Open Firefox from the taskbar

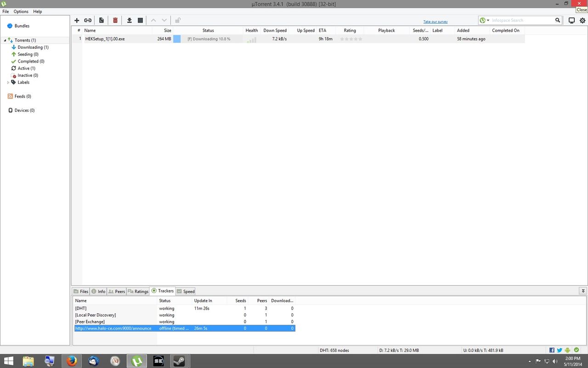click(x=71, y=361)
